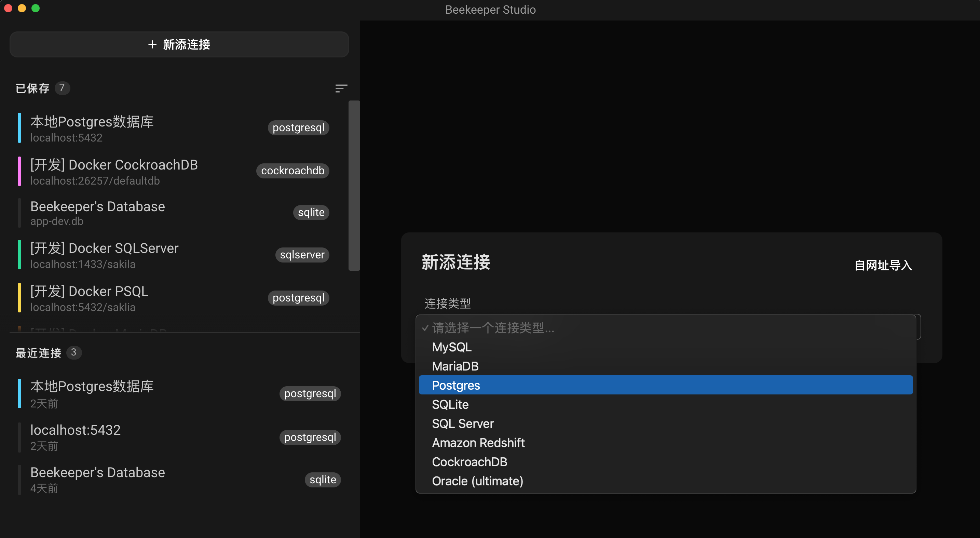Screen dimensions: 980x538
Task: Click the 自网址导入 import link
Action: click(883, 265)
